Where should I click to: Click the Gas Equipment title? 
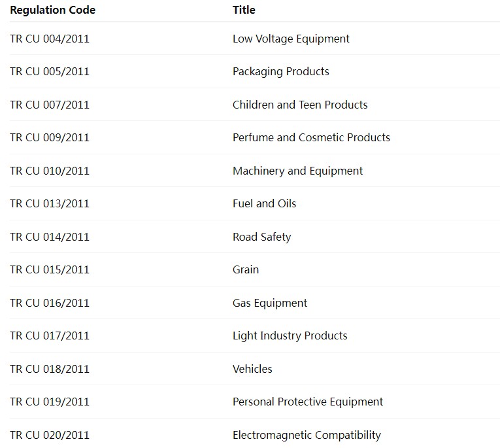click(x=269, y=303)
